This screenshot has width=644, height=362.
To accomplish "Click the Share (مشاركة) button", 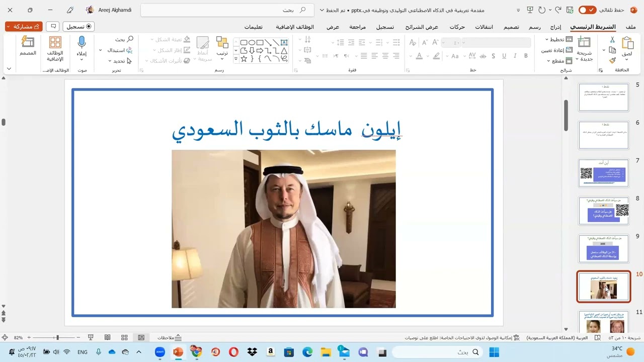I will pyautogui.click(x=24, y=26).
